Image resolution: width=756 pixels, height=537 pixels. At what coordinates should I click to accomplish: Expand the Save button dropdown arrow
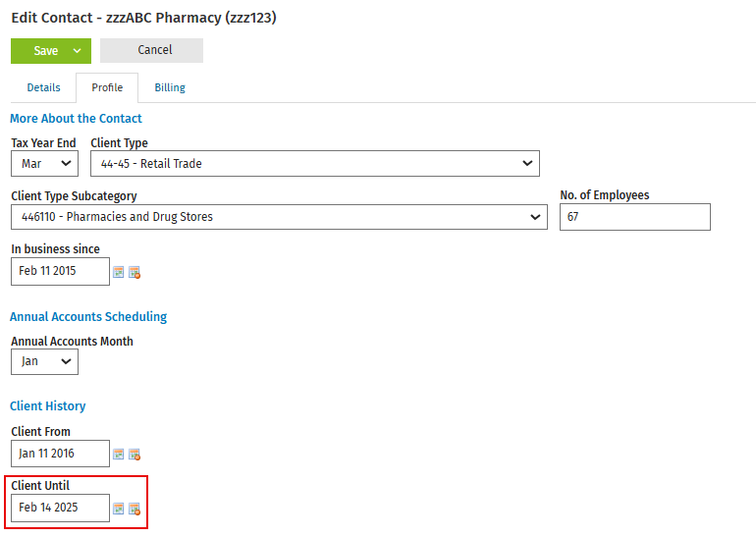pyautogui.click(x=78, y=51)
